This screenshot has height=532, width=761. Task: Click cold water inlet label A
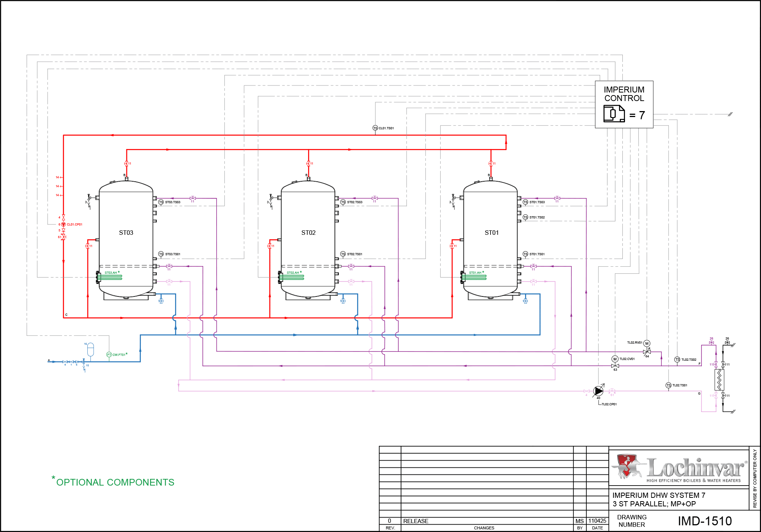coord(49,360)
